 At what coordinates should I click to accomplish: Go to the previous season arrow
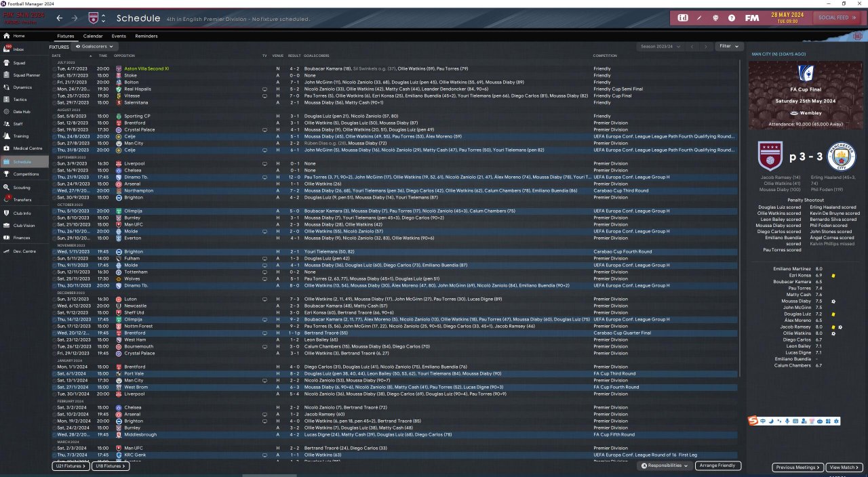692,47
